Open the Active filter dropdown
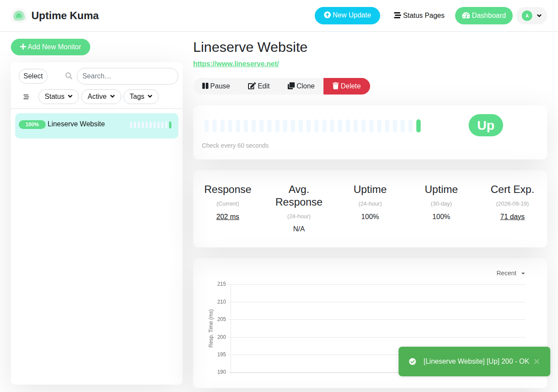This screenshot has height=392, width=558. coord(101,97)
